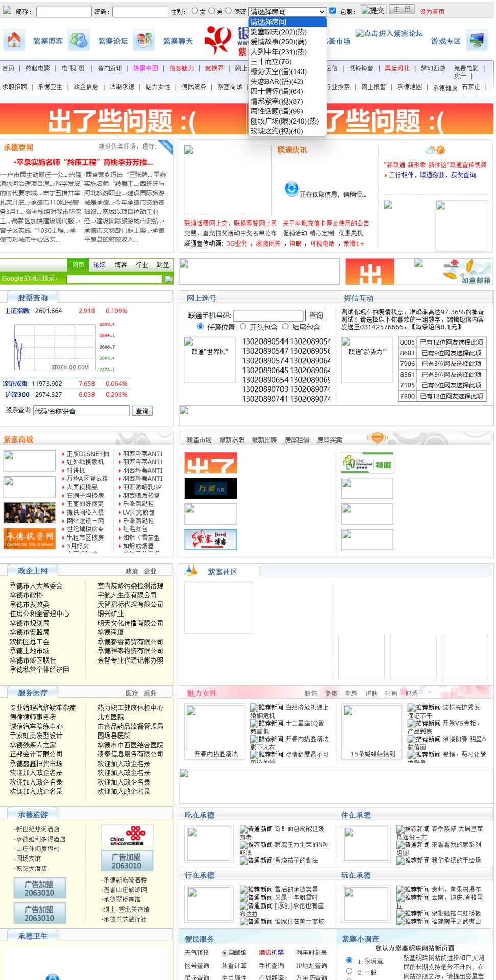
Task: Pick 缘分天空(语)(143) from room list
Action: [288, 71]
